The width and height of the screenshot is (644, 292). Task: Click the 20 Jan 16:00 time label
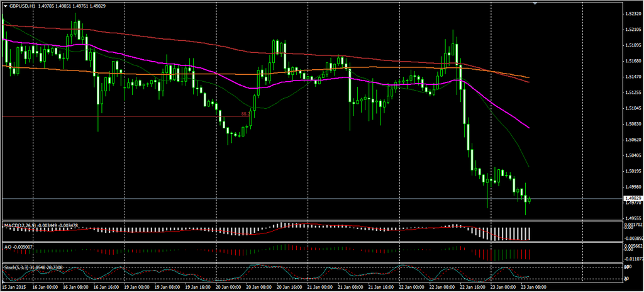click(x=289, y=286)
